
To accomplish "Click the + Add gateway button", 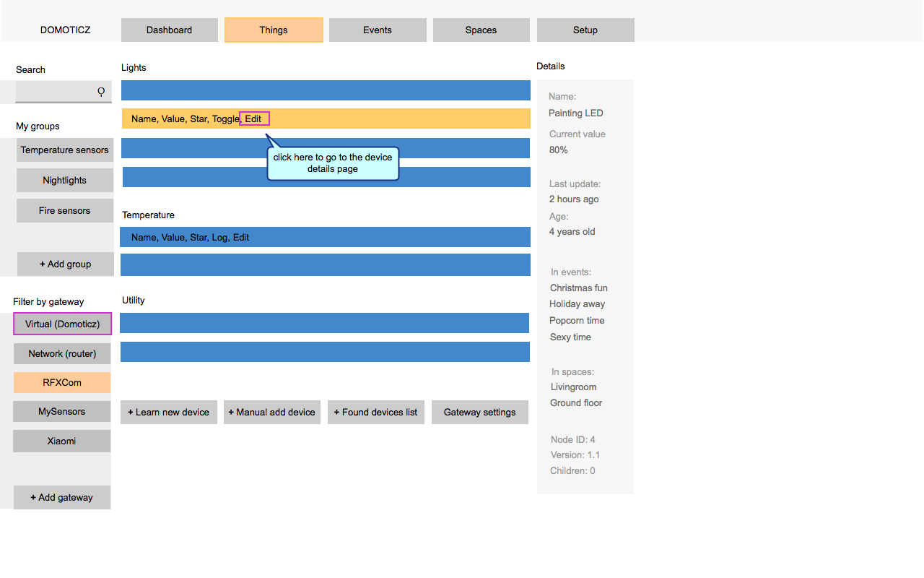I will [x=62, y=498].
